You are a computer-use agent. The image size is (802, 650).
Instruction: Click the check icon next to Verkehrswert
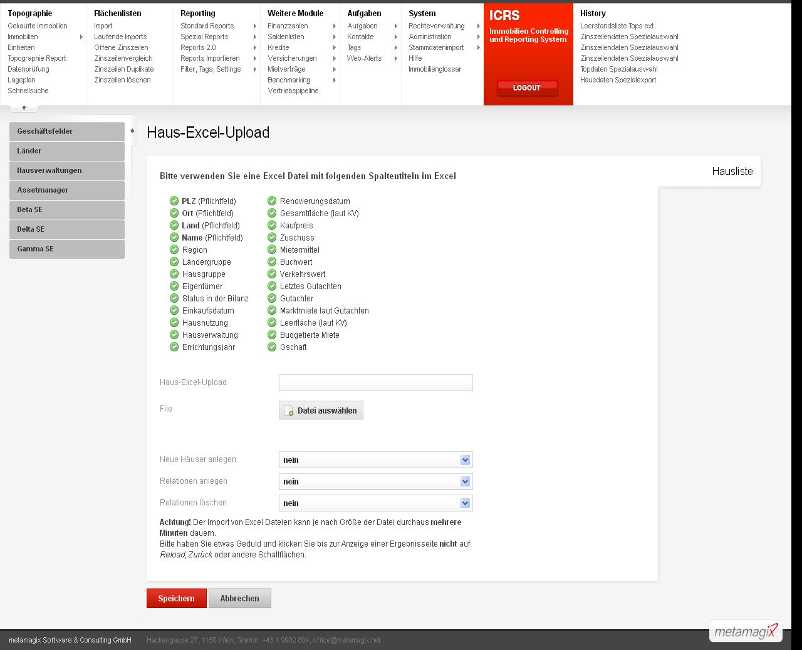(272, 274)
